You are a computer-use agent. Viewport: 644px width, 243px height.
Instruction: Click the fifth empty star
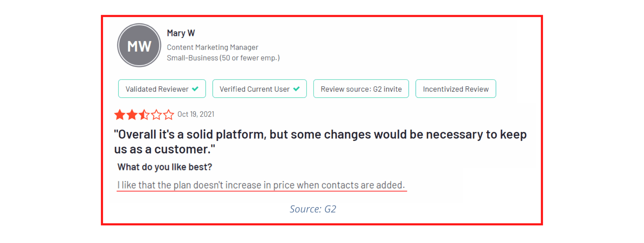pyautogui.click(x=169, y=115)
